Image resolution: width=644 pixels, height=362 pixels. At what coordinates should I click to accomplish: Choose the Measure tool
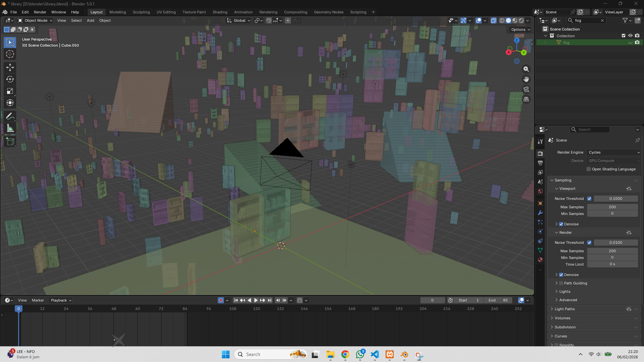pyautogui.click(x=10, y=128)
